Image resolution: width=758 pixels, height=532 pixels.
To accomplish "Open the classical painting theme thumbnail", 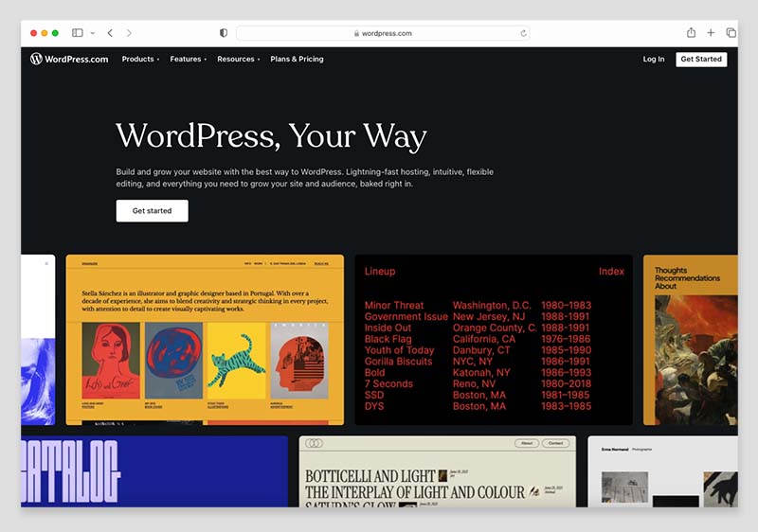I will (x=696, y=360).
